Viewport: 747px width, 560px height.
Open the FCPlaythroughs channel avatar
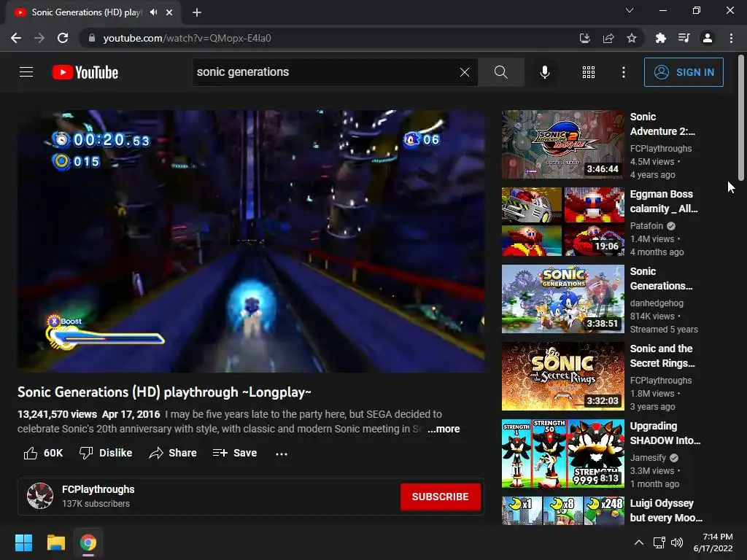[x=40, y=496]
